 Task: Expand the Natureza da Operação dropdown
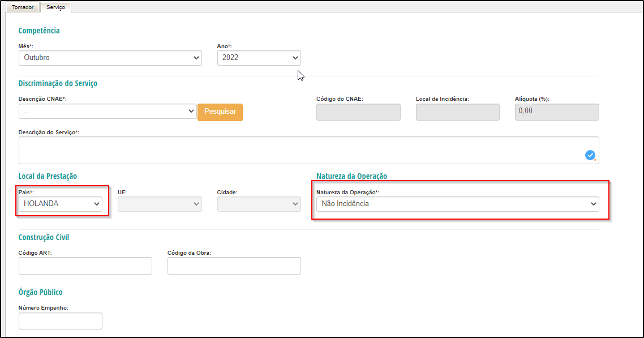click(x=458, y=204)
